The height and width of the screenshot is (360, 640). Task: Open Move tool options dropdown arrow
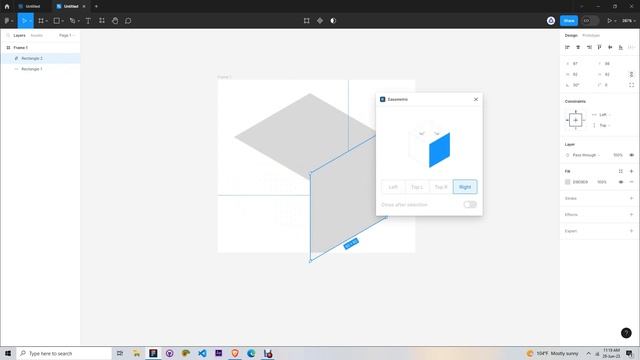[x=30, y=21]
